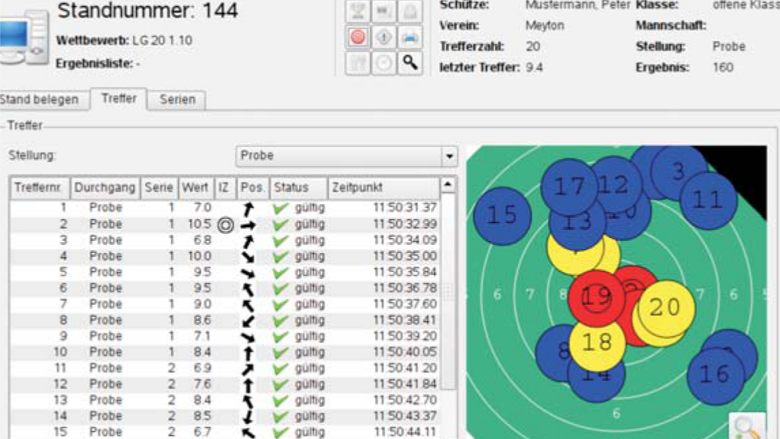Image resolution: width=780 pixels, height=439 pixels.
Task: Click the letzter Treffer value 9.4
Action: click(x=534, y=67)
